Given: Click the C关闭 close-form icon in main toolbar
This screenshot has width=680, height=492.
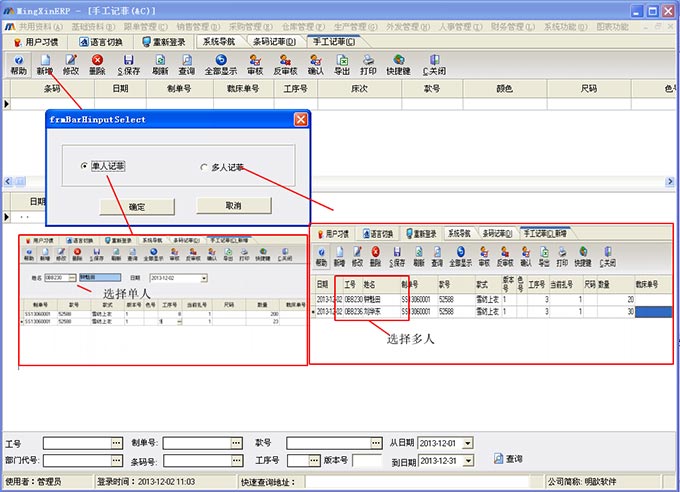Looking at the screenshot, I should 434,65.
